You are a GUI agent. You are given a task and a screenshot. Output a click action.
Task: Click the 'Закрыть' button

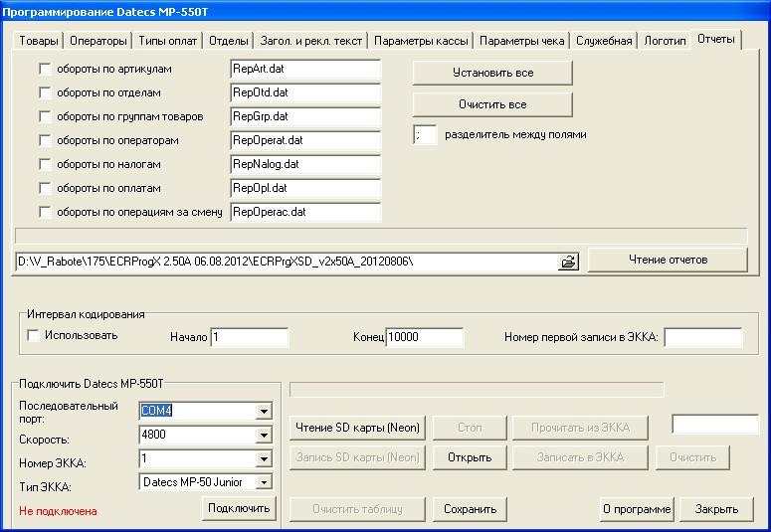point(716,509)
